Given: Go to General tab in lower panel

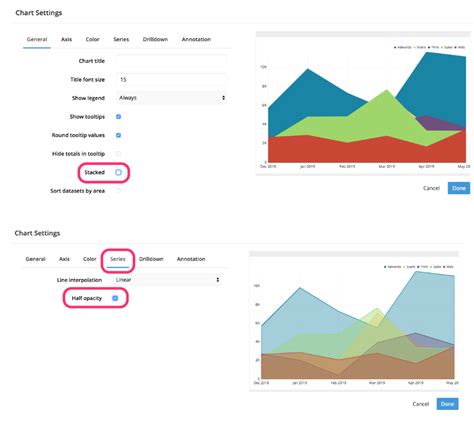Looking at the screenshot, I should [x=35, y=259].
